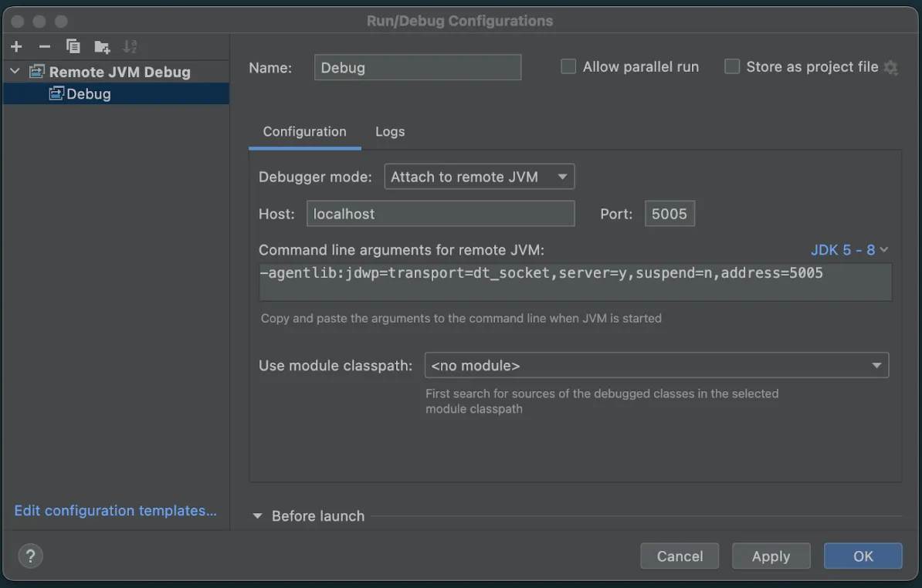
Task: Collapse the Remote JVM Debug tree node
Action: pos(15,72)
